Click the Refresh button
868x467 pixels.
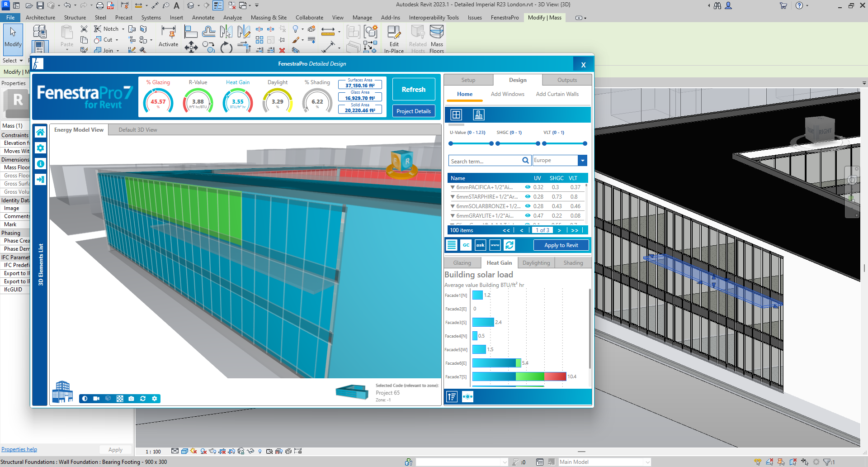(x=414, y=90)
